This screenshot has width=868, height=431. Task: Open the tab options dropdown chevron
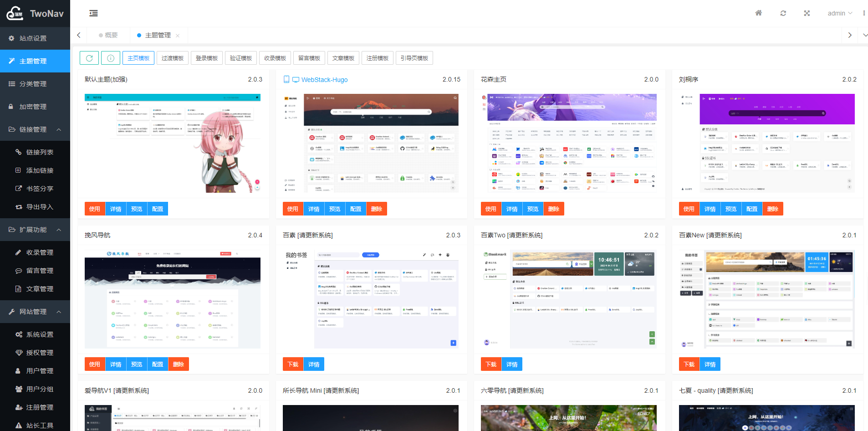[x=865, y=35]
